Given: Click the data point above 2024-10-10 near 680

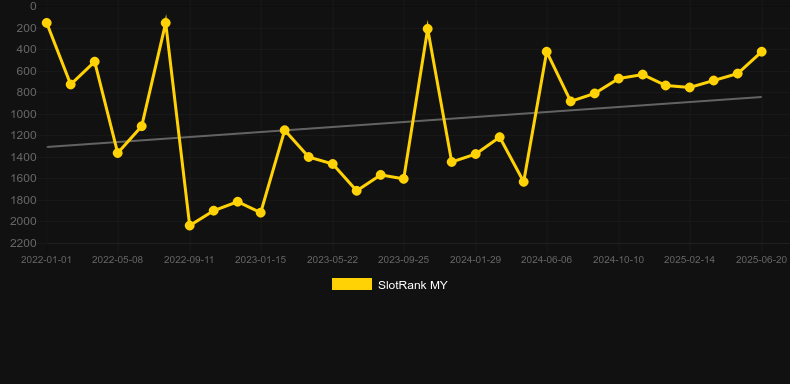Looking at the screenshot, I should [619, 79].
